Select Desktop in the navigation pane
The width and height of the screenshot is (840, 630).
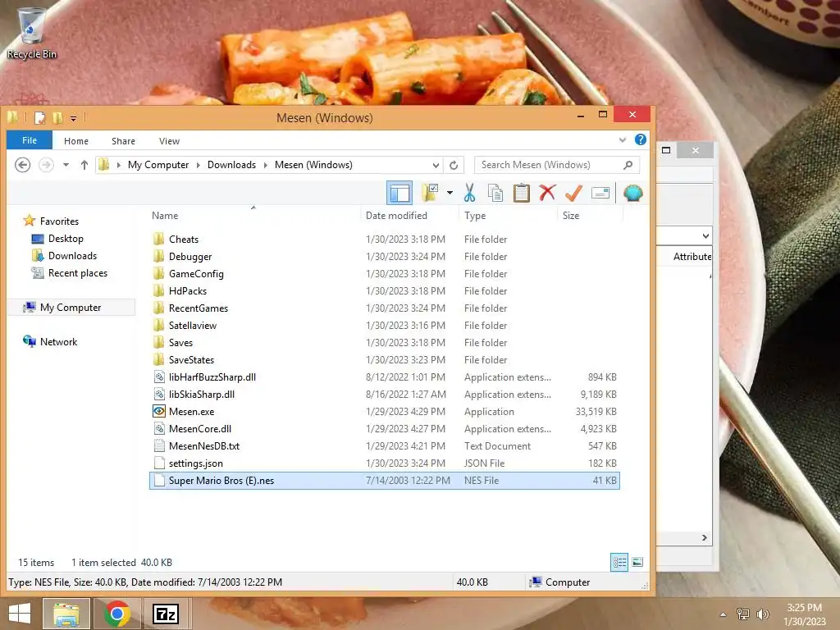pyautogui.click(x=66, y=239)
